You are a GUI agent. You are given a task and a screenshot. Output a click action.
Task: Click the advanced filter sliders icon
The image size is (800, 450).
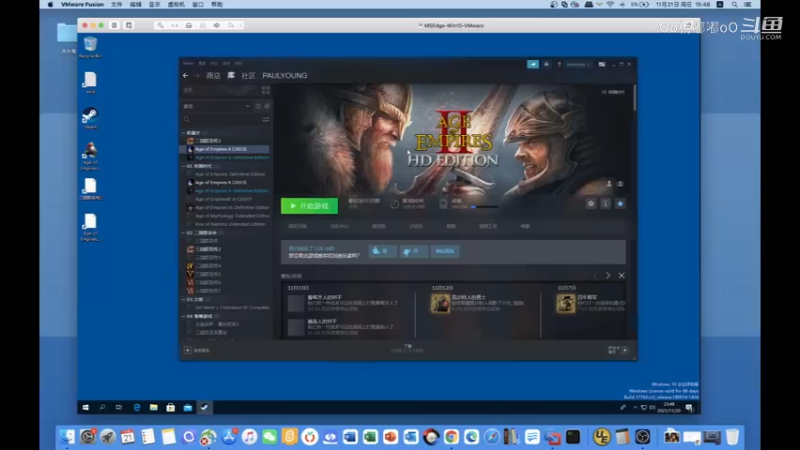click(x=266, y=119)
